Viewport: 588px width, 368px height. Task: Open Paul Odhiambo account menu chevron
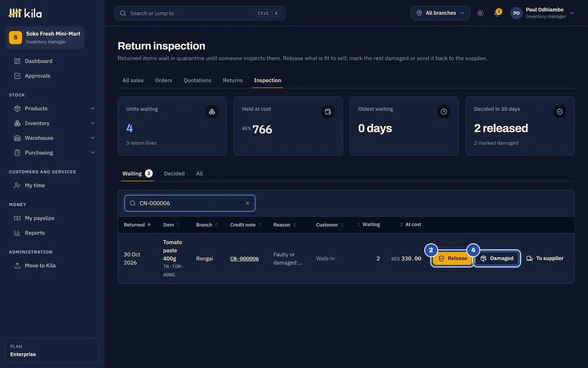[x=572, y=13]
